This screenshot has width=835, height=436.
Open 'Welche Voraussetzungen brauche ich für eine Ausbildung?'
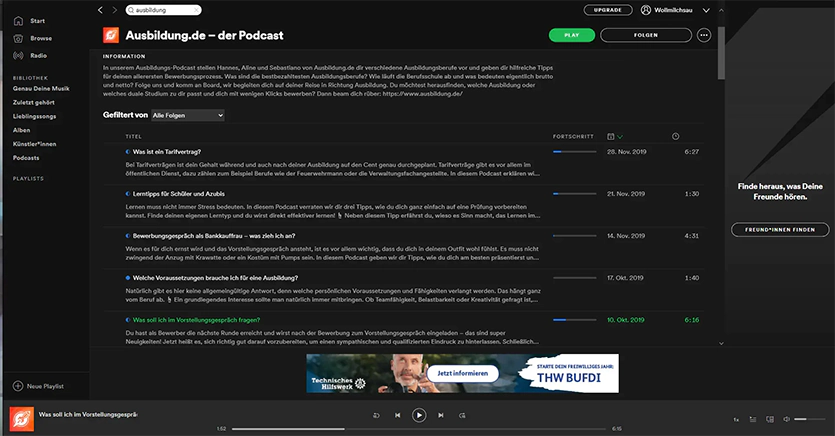[x=215, y=278]
